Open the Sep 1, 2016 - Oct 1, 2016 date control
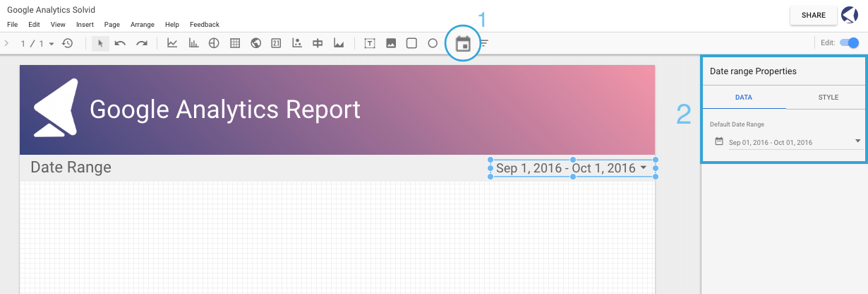 coord(572,168)
